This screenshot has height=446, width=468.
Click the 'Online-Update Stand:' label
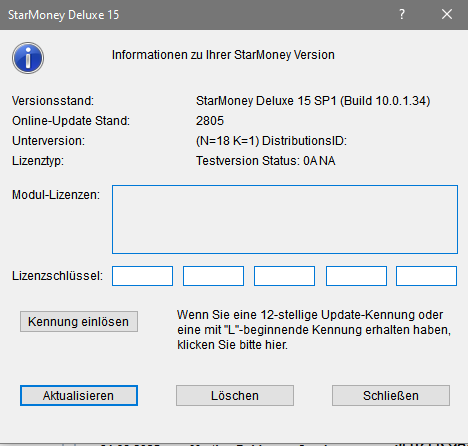coord(71,121)
